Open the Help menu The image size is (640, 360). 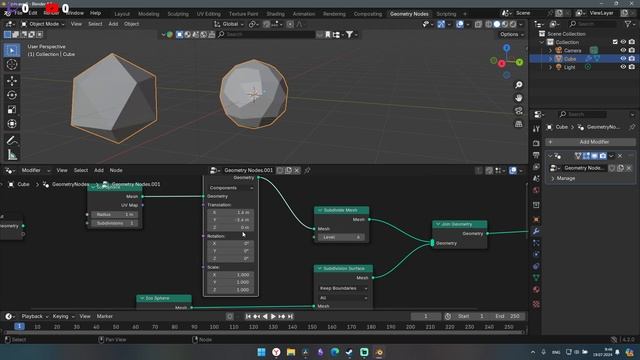pos(95,13)
